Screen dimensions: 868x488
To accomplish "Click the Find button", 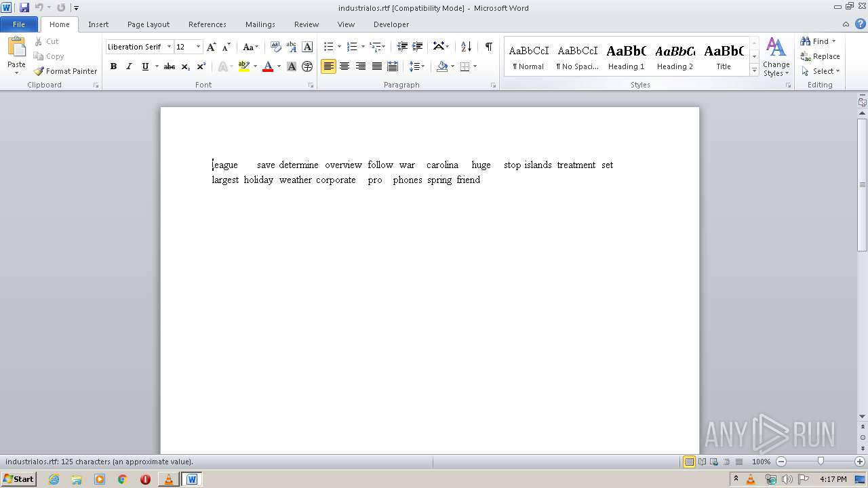I will point(814,41).
